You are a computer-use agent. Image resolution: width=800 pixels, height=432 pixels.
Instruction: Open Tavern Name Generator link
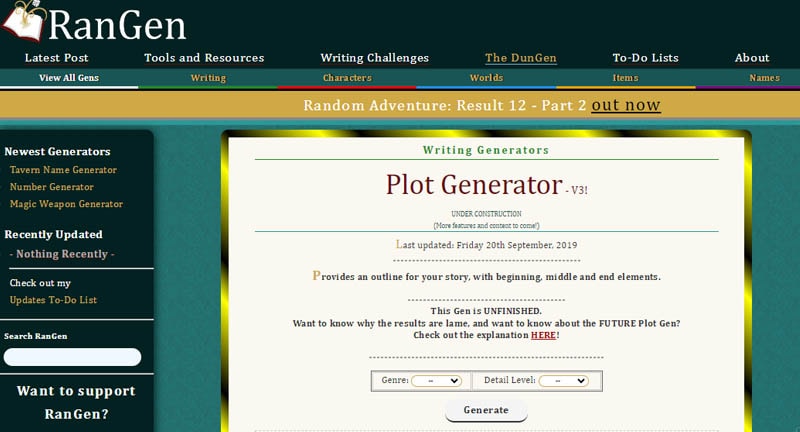click(x=63, y=170)
